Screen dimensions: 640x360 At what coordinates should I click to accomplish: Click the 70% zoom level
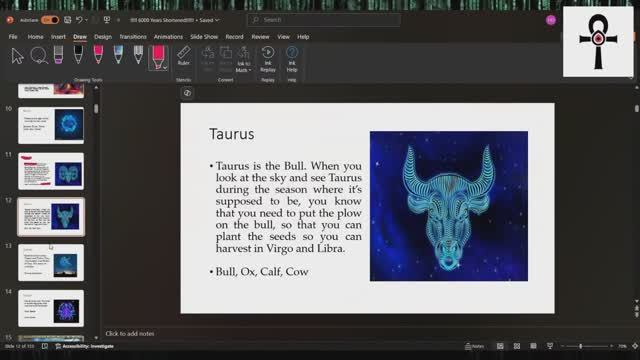pyautogui.click(x=622, y=346)
